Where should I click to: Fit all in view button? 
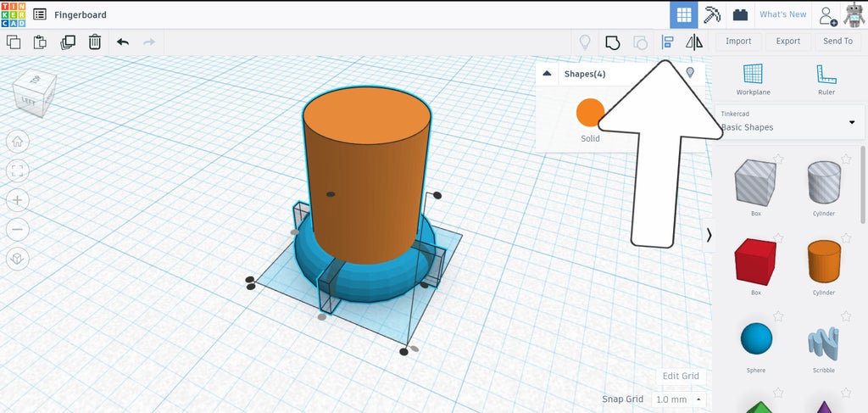pos(17,171)
